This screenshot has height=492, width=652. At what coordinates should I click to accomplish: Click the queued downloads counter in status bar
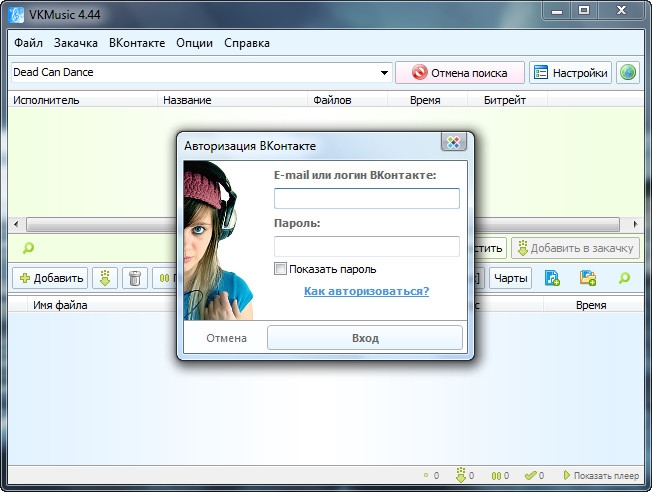(x=465, y=475)
